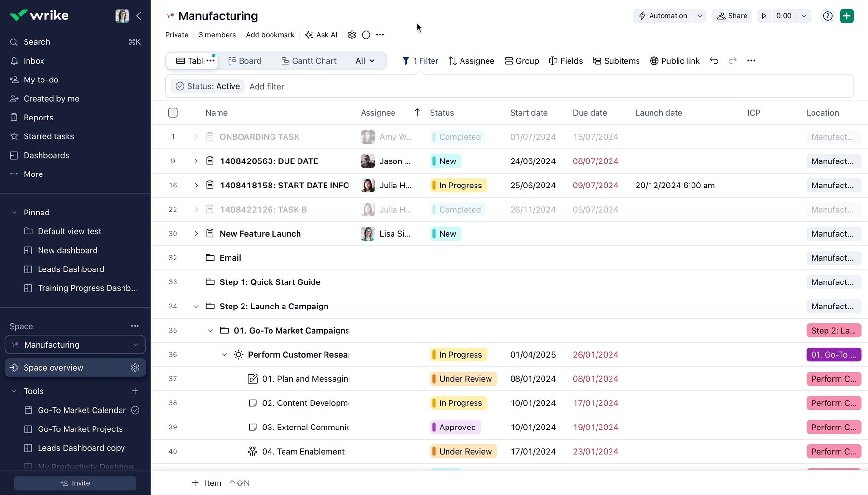
Task: Collapse the Tools section
Action: point(14,391)
